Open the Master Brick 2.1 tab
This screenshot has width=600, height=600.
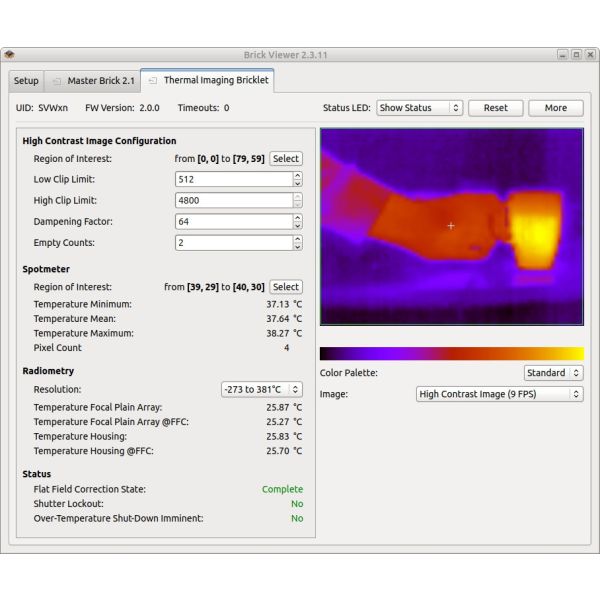[x=92, y=81]
